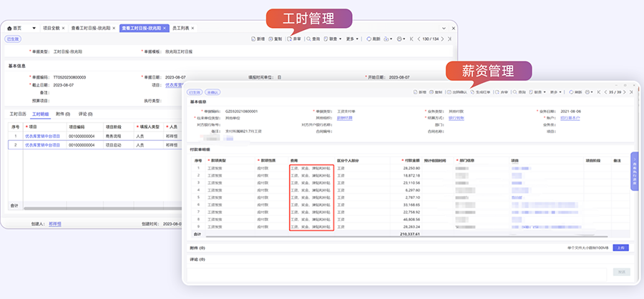Open the tab list dropdown beside 首页
The height and width of the screenshot is (299, 644).
click(x=34, y=28)
